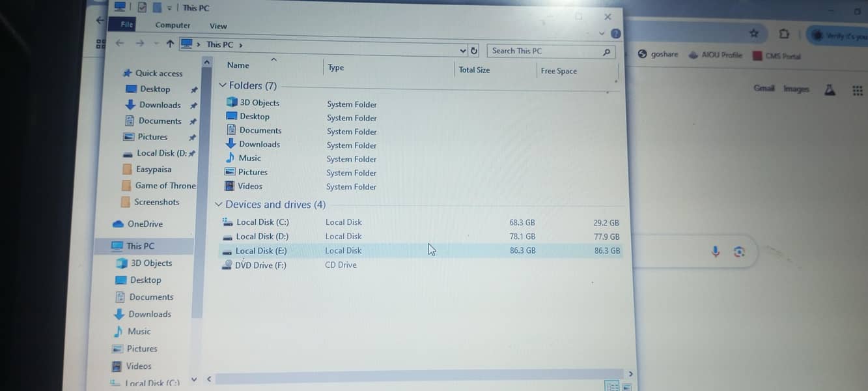The width and height of the screenshot is (868, 391).
Task: Click the horizontal scrollbar at the bottom
Action: (x=417, y=378)
